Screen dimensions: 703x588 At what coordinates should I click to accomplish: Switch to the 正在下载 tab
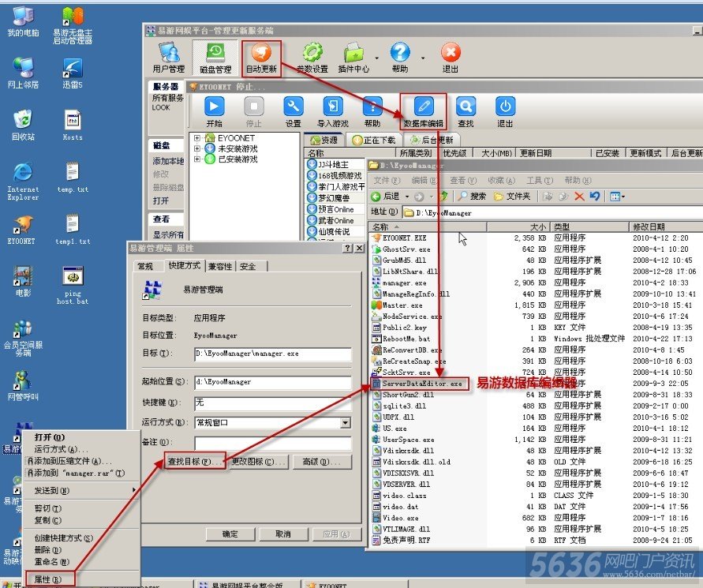(x=373, y=140)
